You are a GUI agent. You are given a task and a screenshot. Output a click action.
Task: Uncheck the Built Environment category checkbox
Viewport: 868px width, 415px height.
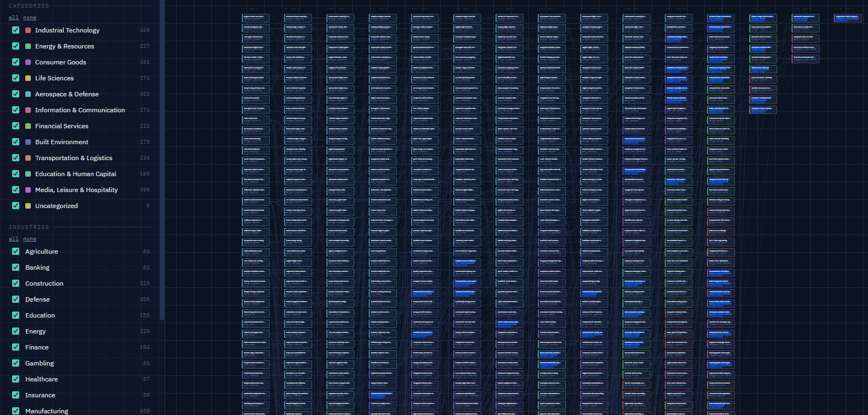click(16, 142)
